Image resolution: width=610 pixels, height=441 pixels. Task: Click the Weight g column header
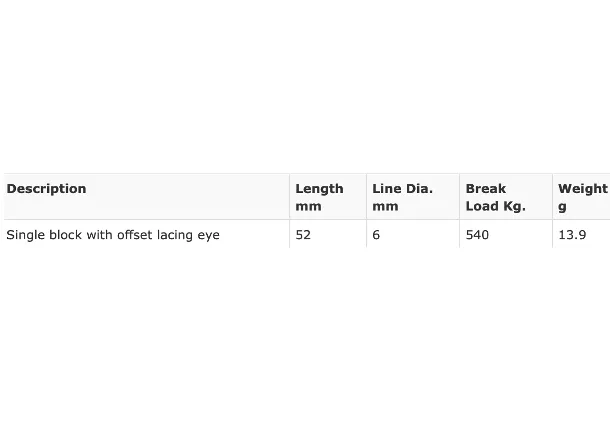point(581,197)
